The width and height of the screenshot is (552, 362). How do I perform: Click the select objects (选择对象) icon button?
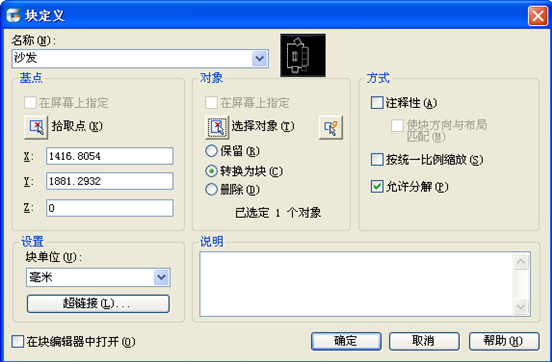(217, 127)
